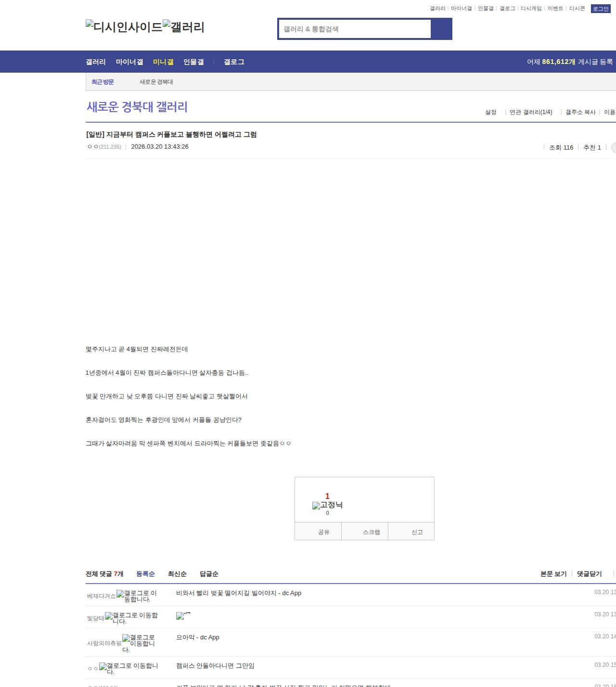Click commenter name 사랑의야츄핑
This screenshot has height=687, width=616.
tap(104, 644)
